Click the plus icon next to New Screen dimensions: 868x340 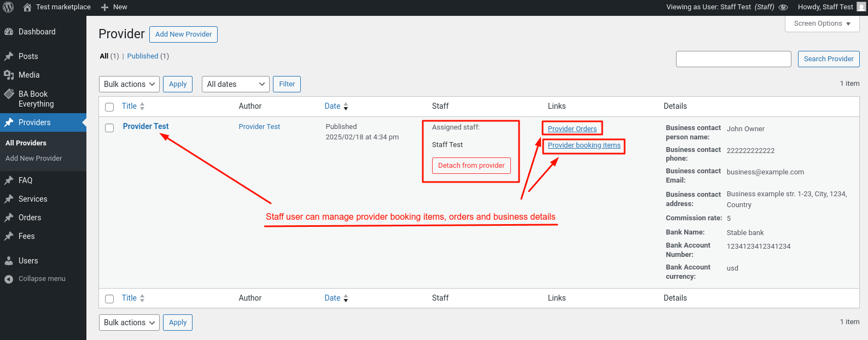[105, 7]
